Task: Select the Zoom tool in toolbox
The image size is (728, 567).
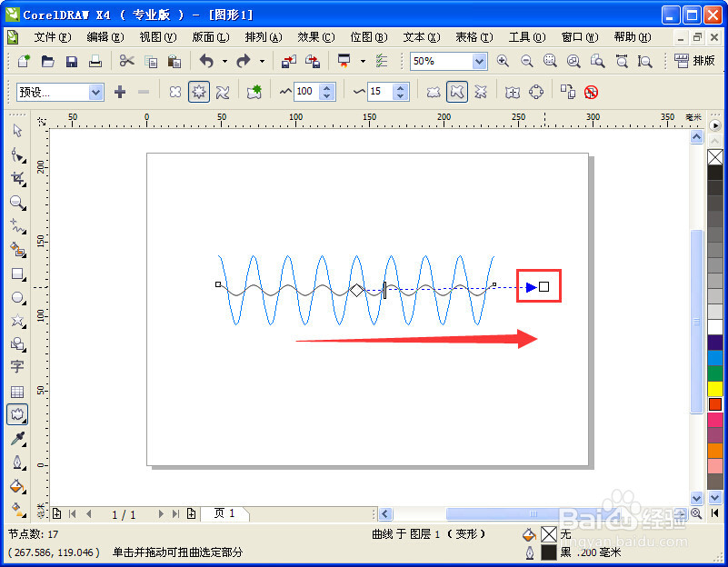Action: [x=17, y=203]
